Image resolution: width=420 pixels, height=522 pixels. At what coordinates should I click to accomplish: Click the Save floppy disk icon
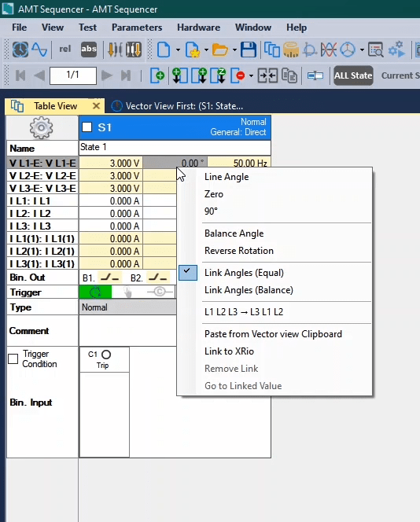pyautogui.click(x=248, y=50)
